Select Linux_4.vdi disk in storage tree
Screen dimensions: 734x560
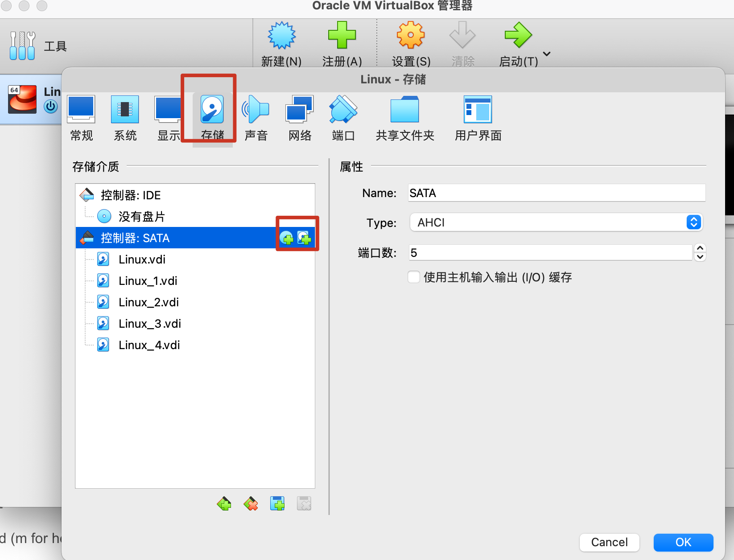(x=195, y=345)
